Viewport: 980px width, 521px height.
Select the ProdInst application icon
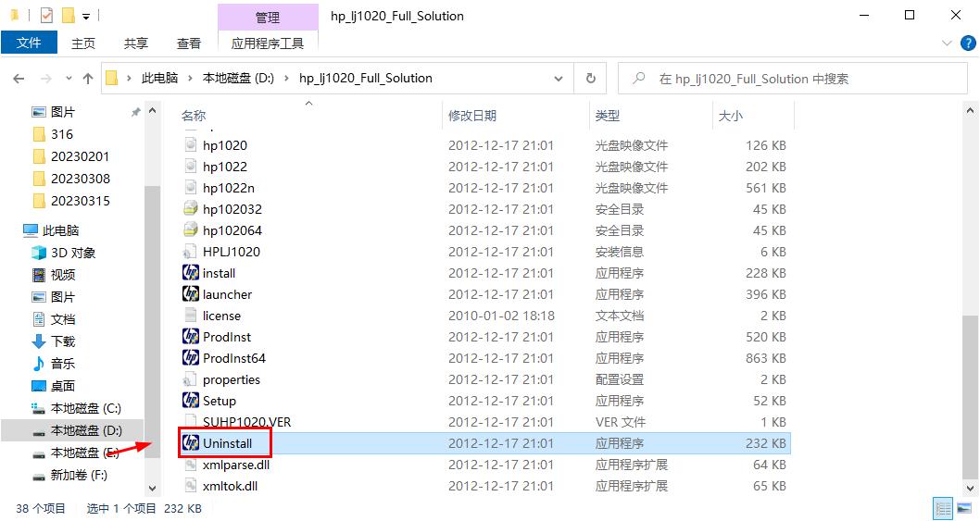(x=191, y=337)
